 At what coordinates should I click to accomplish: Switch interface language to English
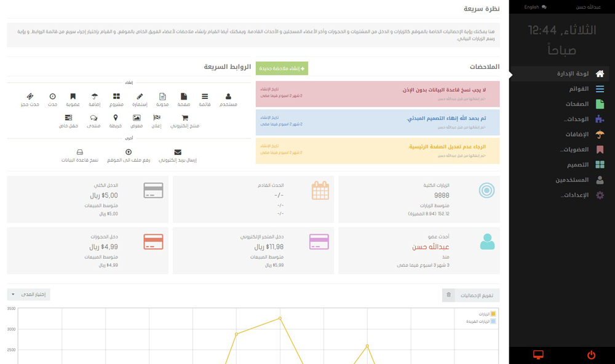pos(532,7)
